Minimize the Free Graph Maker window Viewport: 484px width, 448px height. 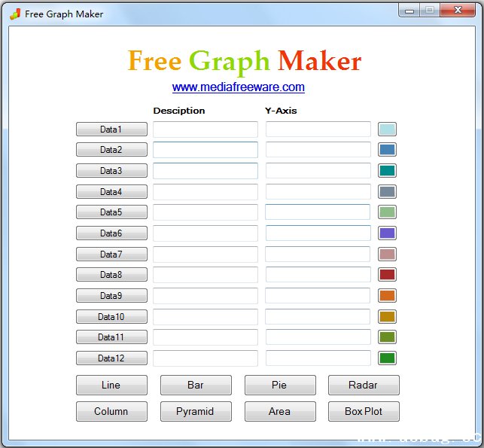click(x=409, y=11)
